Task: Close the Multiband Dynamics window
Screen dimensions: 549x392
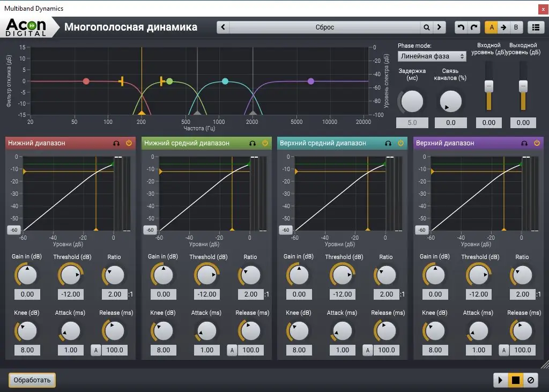Action: click(543, 9)
